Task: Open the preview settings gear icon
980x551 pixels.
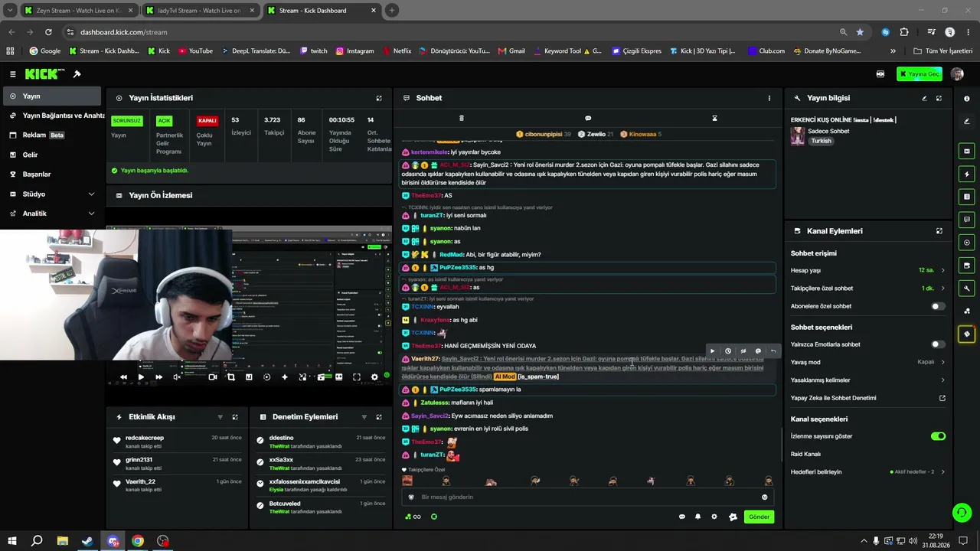Action: [x=374, y=377]
